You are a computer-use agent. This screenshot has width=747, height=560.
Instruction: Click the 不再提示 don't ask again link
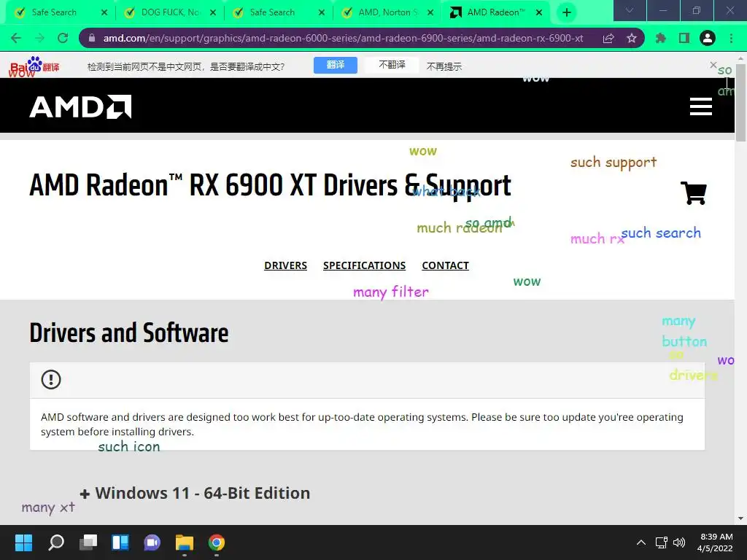pos(444,66)
